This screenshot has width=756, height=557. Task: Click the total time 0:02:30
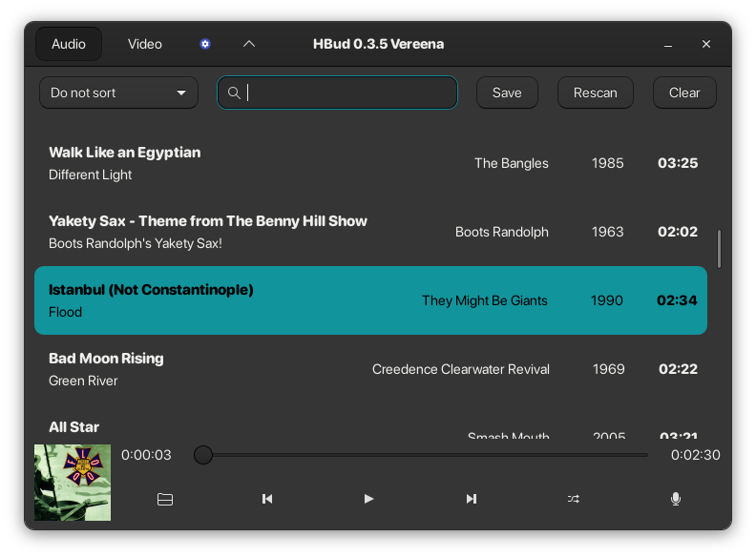click(x=695, y=455)
